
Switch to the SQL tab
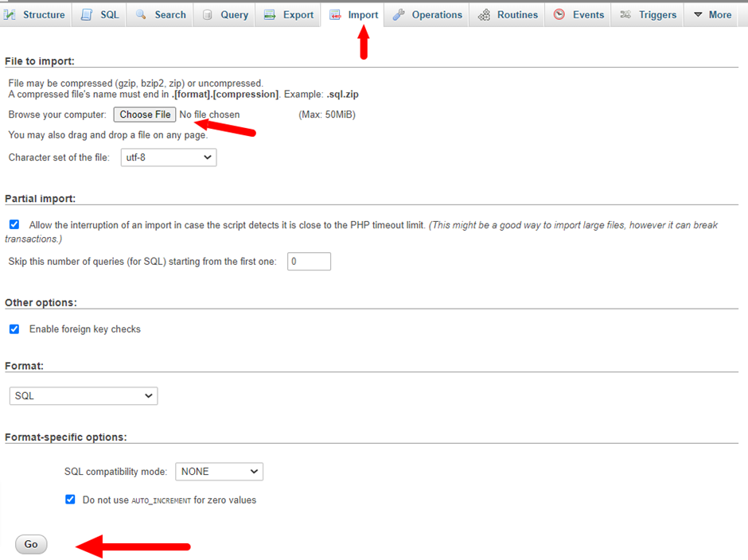pos(99,15)
